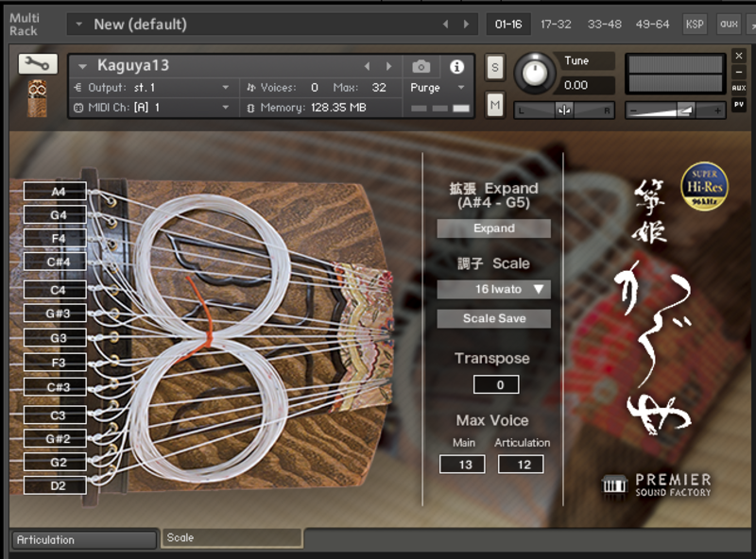756x559 pixels.
Task: Click the G3 string note label
Action: (55, 338)
